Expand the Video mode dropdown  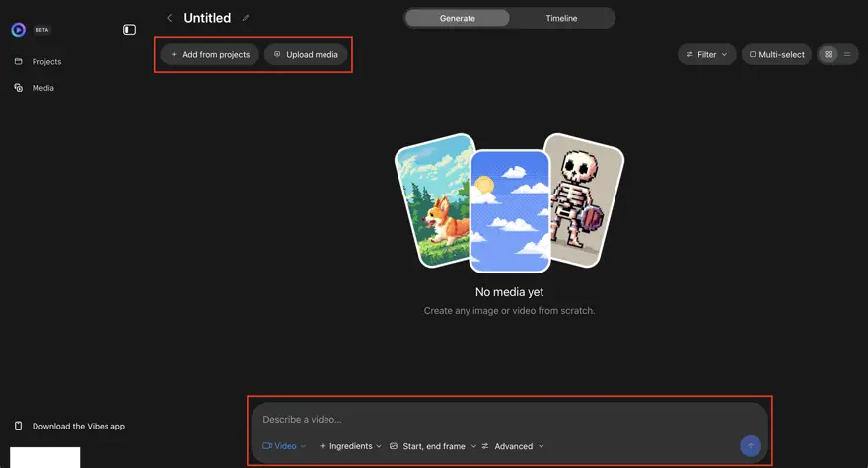point(284,446)
